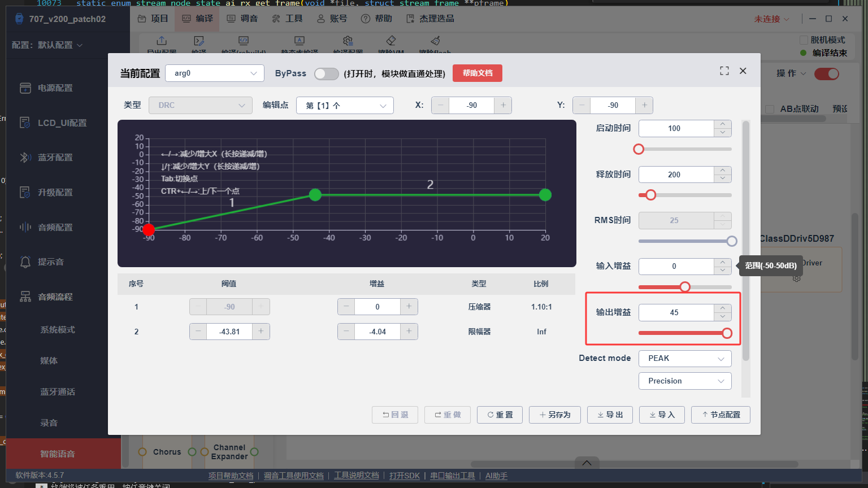Toggle the red 操作 switch
The image size is (868, 488).
(x=827, y=73)
